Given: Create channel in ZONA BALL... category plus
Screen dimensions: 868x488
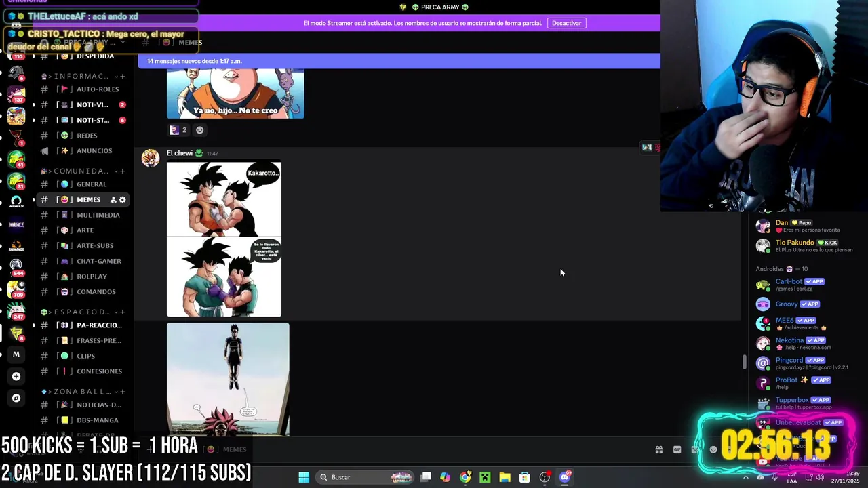Looking at the screenshot, I should (123, 392).
